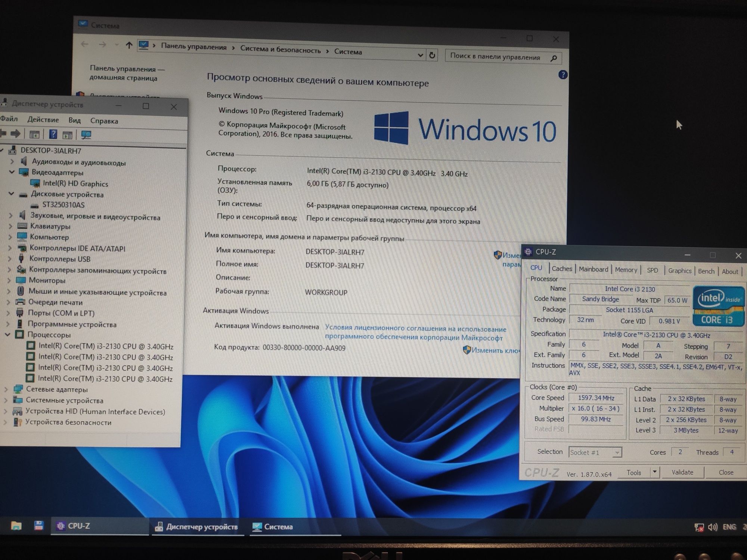Switch to the SPD tab in CPU-Z

[653, 270]
